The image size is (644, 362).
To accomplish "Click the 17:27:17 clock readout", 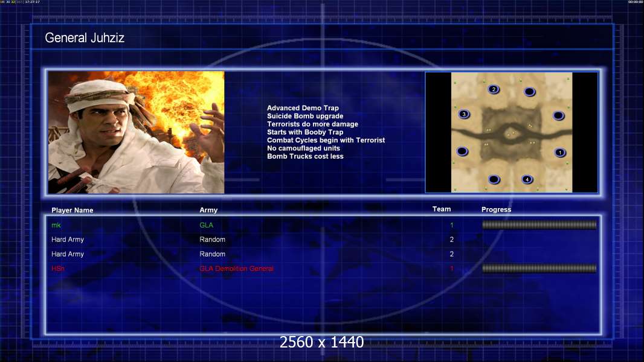I will click(x=33, y=2).
